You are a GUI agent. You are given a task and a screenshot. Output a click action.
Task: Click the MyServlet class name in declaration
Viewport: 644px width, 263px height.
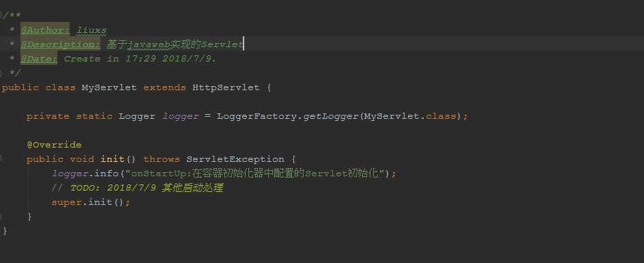click(x=109, y=87)
